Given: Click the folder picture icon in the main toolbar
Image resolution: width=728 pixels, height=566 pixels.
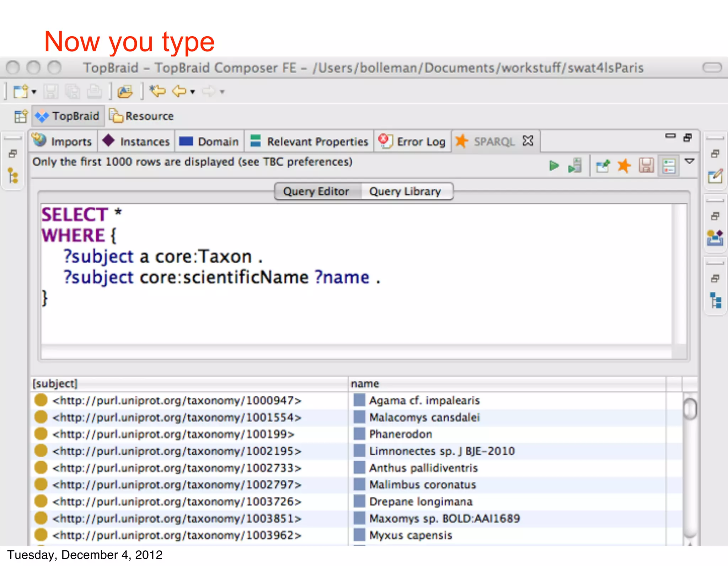Looking at the screenshot, I should pos(125,92).
